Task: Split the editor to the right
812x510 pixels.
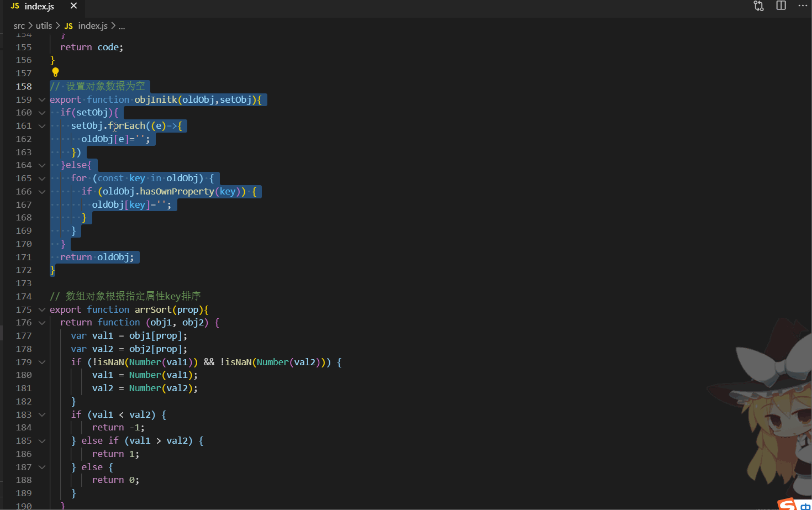Action: tap(781, 6)
